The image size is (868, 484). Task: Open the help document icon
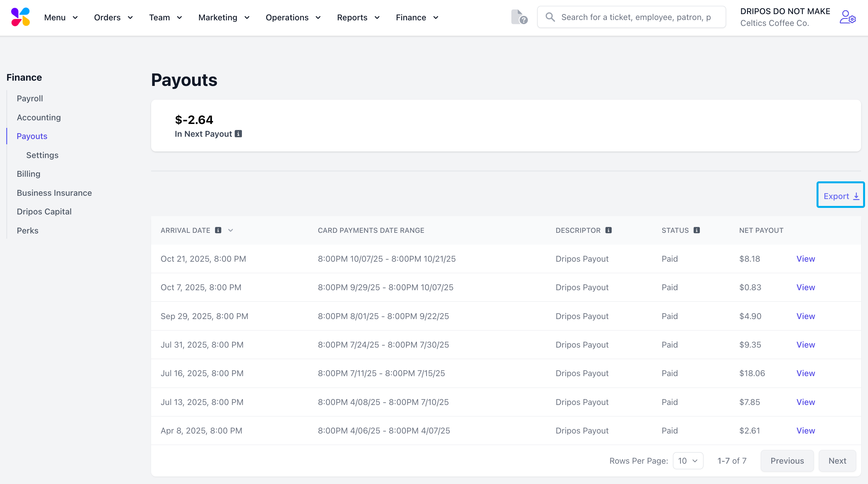tap(519, 17)
